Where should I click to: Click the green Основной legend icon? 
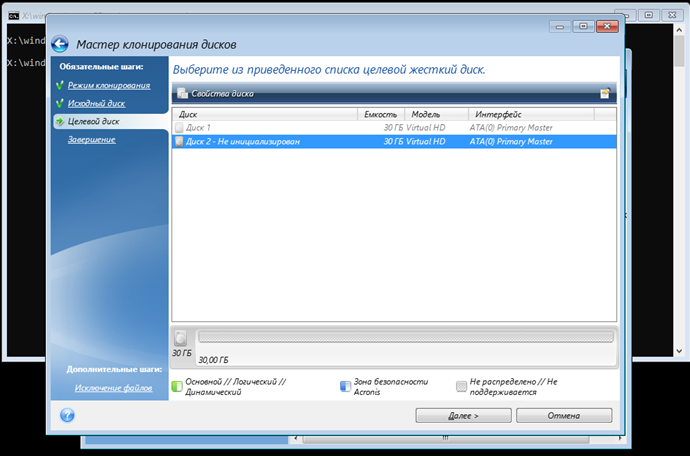(176, 386)
